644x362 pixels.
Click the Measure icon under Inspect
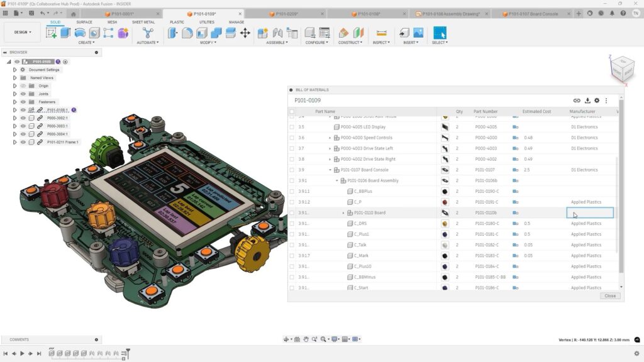pos(380,33)
